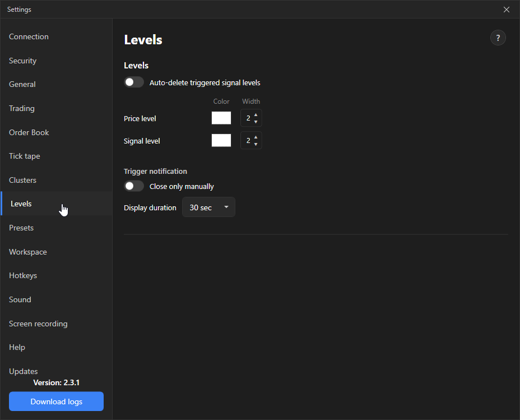
Task: Go to Connection settings
Action: click(57, 36)
